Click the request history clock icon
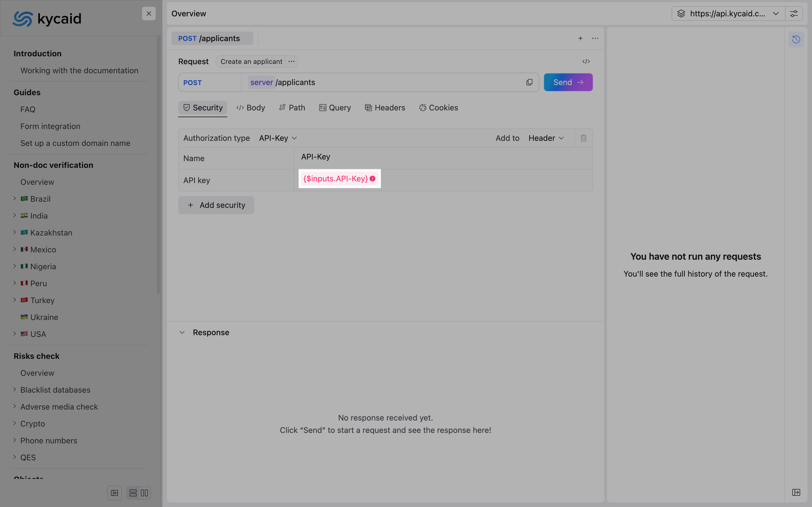 (796, 39)
